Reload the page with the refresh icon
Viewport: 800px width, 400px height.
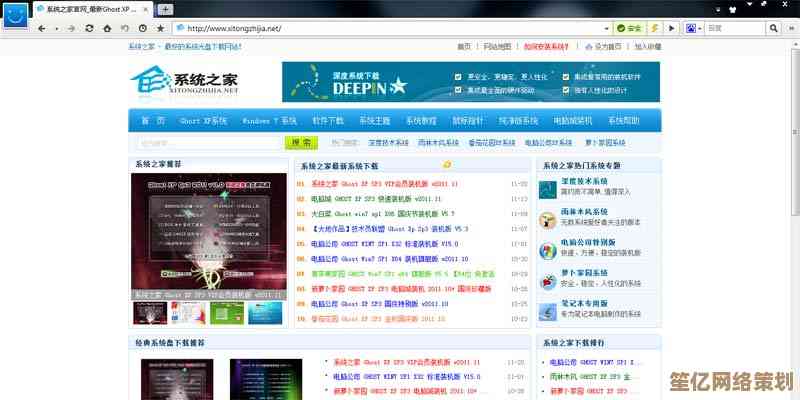point(89,29)
